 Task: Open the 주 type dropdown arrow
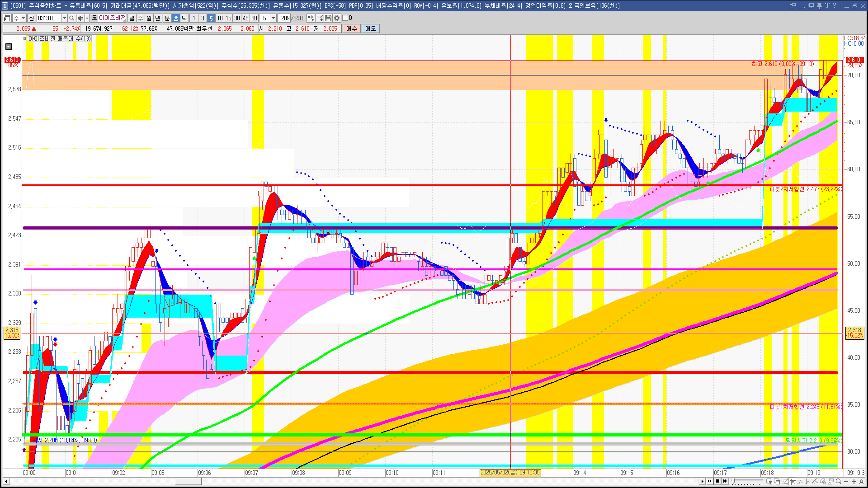click(23, 18)
